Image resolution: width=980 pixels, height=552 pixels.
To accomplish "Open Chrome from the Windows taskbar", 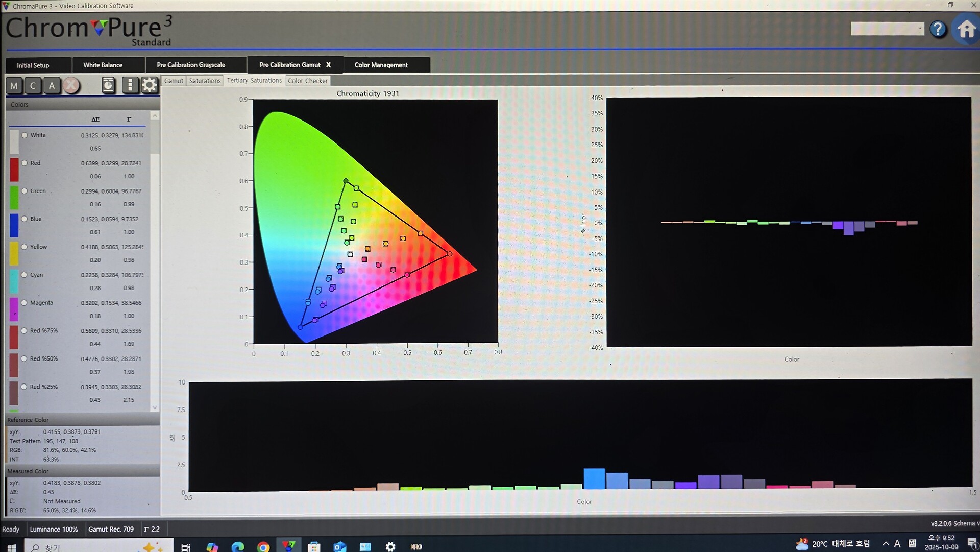I will 263,547.
